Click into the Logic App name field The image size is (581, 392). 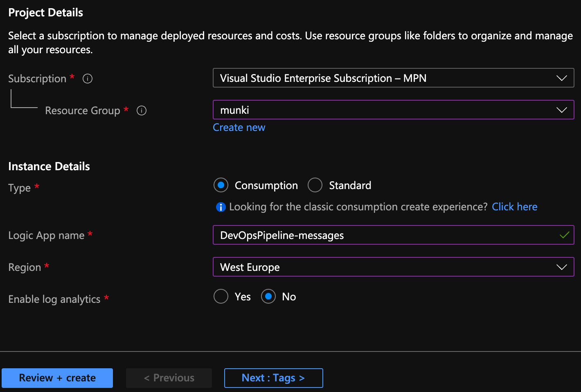[385, 235]
